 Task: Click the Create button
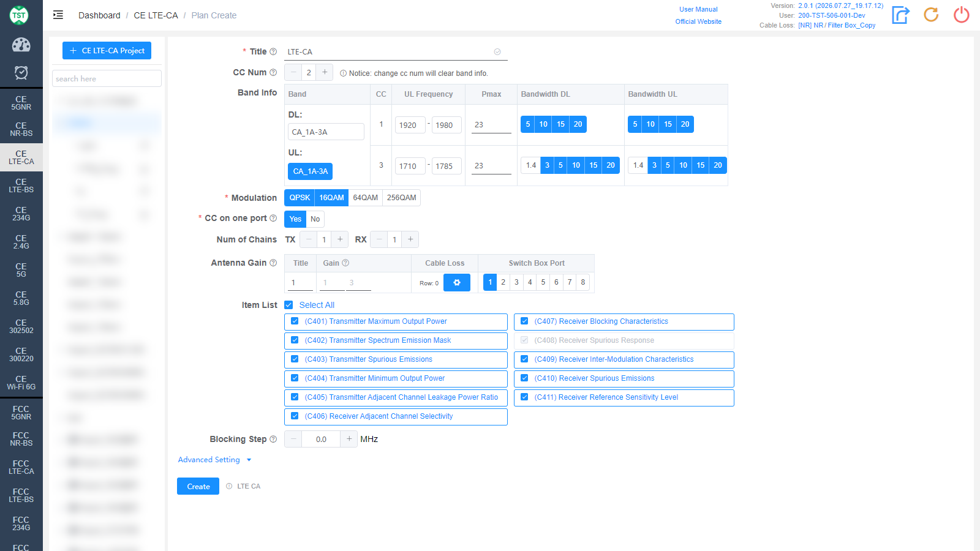[x=198, y=486]
